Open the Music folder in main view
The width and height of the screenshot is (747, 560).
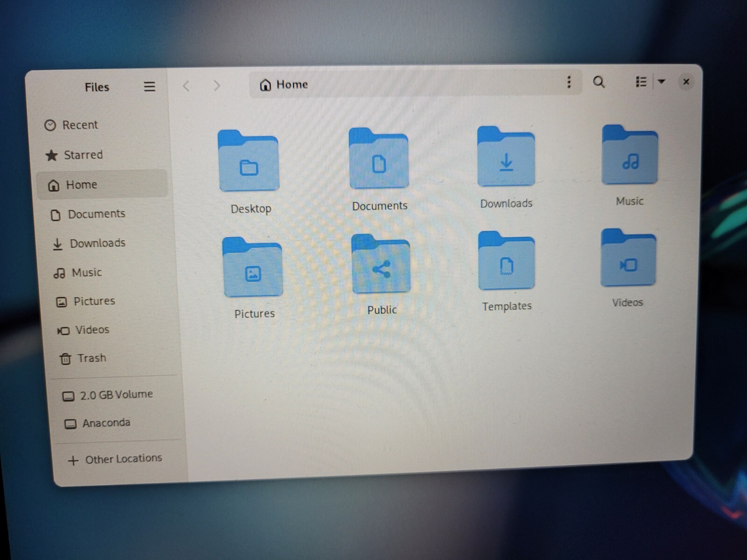pyautogui.click(x=630, y=154)
